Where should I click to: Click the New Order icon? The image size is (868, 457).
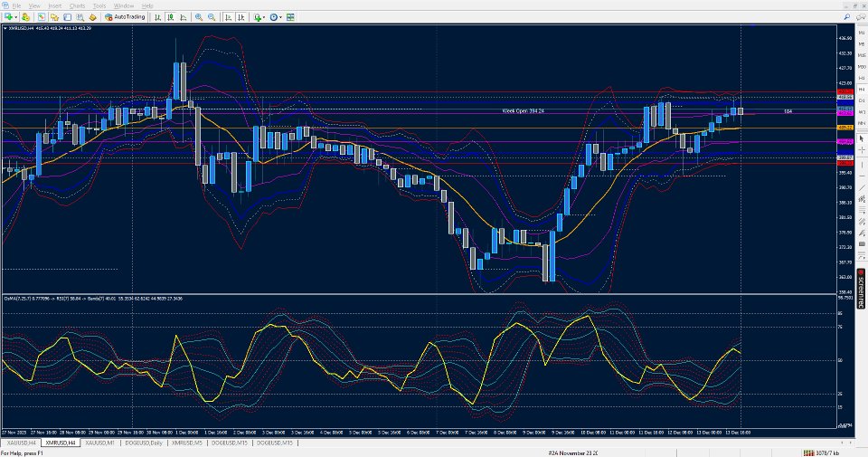click(x=93, y=17)
